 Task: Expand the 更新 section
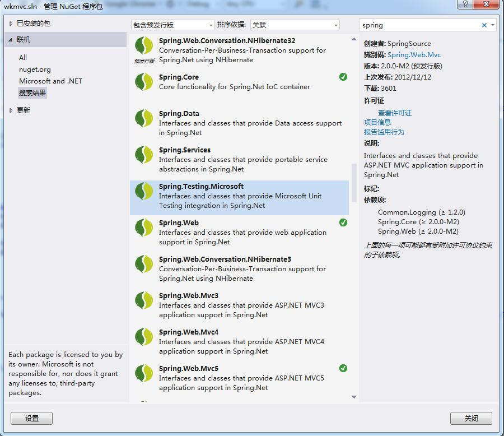pyautogui.click(x=11, y=110)
